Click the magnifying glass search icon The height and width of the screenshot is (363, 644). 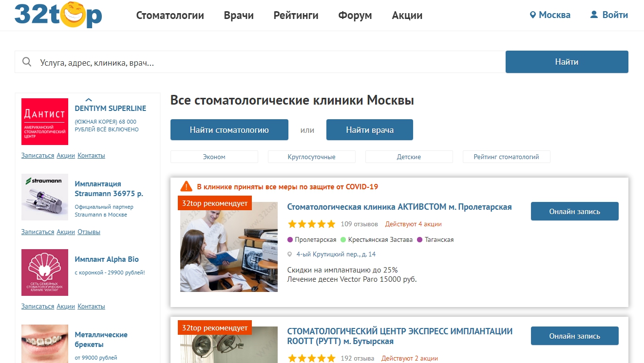tap(27, 62)
